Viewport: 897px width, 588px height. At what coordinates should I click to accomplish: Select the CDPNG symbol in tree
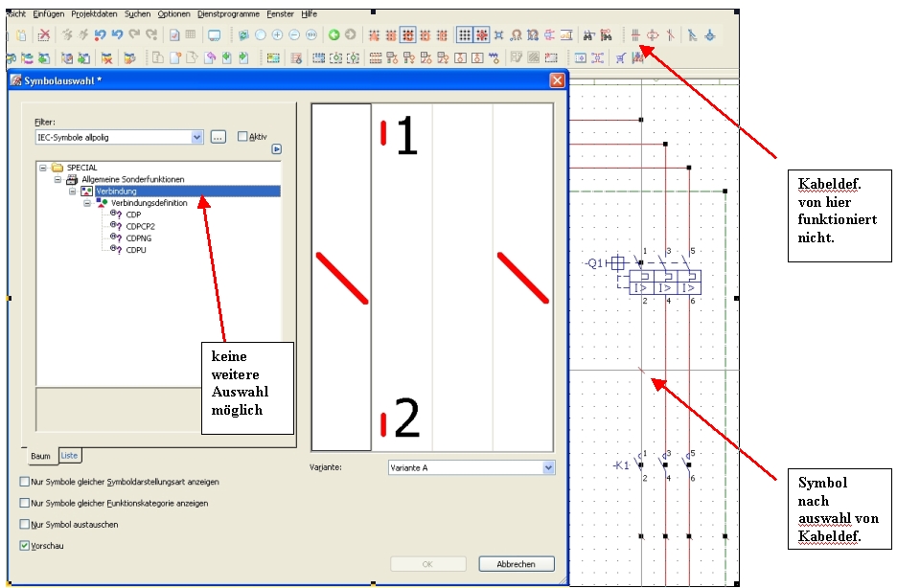pos(138,238)
